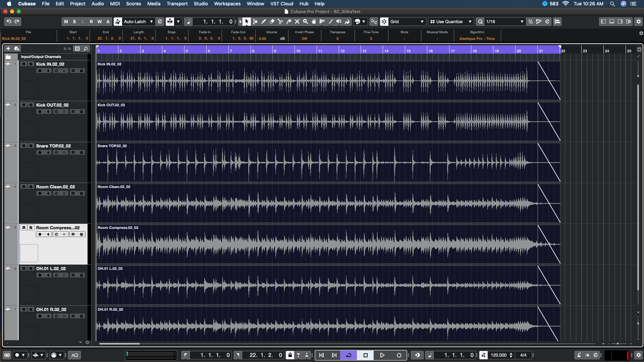This screenshot has width=644, height=362.
Task: Open the VST Cloud menu
Action: (282, 4)
